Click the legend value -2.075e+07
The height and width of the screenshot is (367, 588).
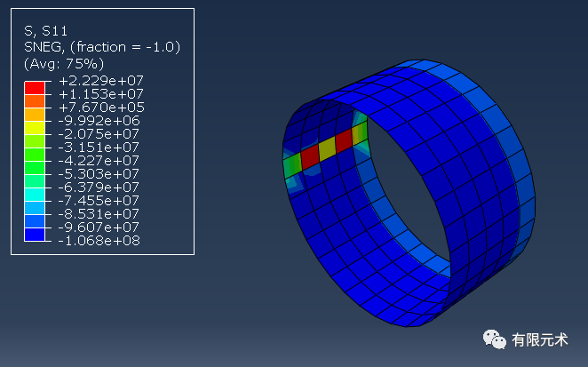point(99,134)
